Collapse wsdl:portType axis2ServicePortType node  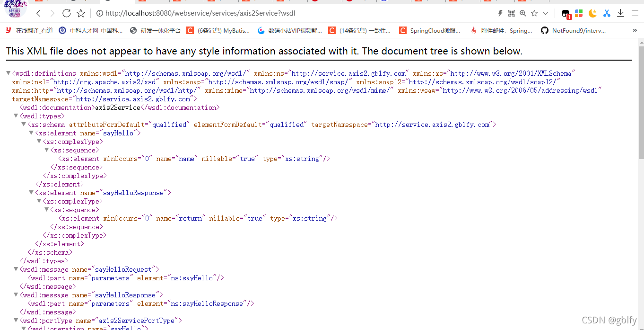click(x=16, y=321)
